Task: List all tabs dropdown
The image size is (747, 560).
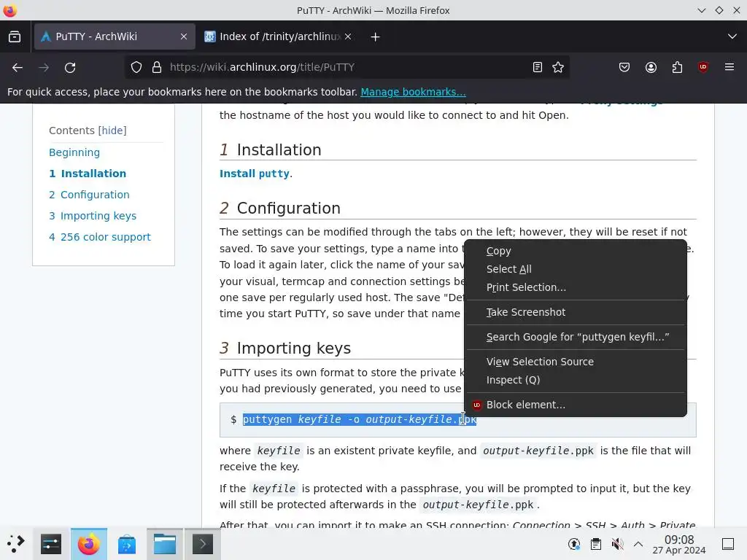Action: point(732,36)
